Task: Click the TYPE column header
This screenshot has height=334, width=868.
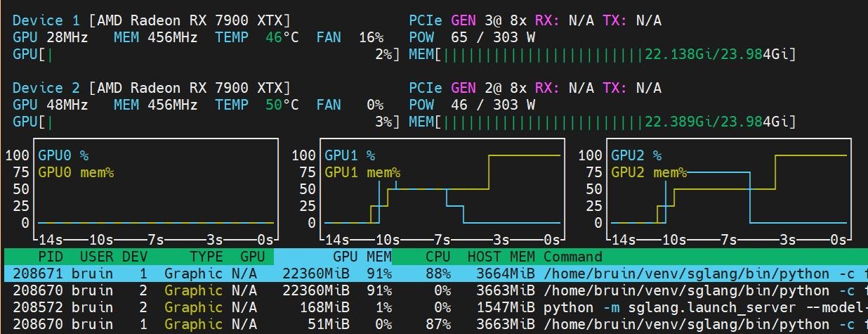Action: point(206,257)
